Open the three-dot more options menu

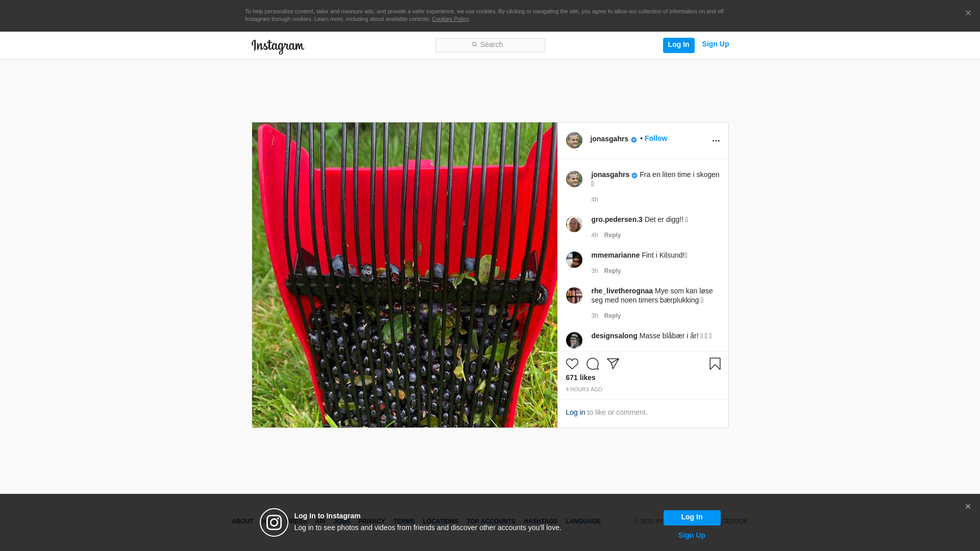click(x=716, y=141)
